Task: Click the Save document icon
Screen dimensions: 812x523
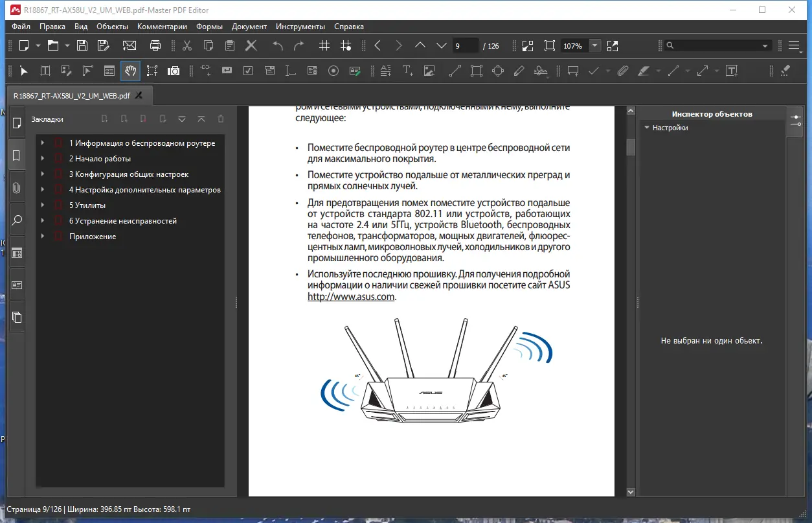Action: [x=82, y=46]
